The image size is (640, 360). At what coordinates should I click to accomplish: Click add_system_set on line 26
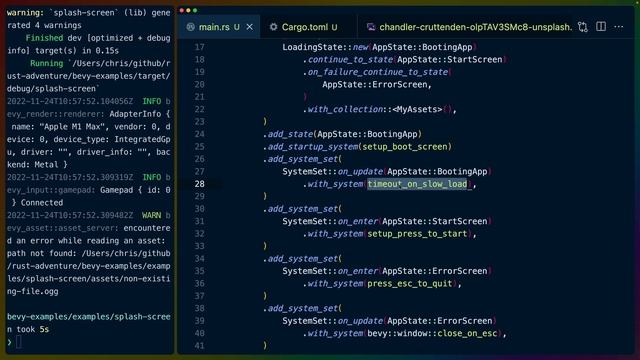(x=303, y=159)
